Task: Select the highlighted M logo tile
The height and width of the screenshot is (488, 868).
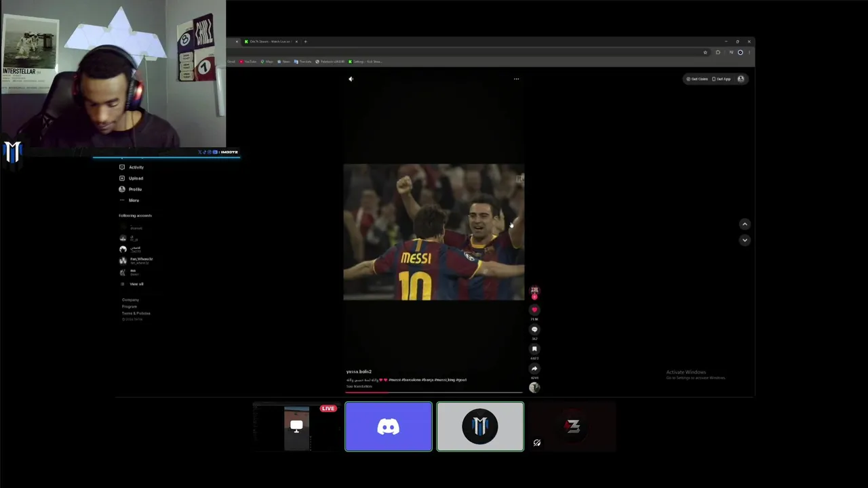Action: 480,426
